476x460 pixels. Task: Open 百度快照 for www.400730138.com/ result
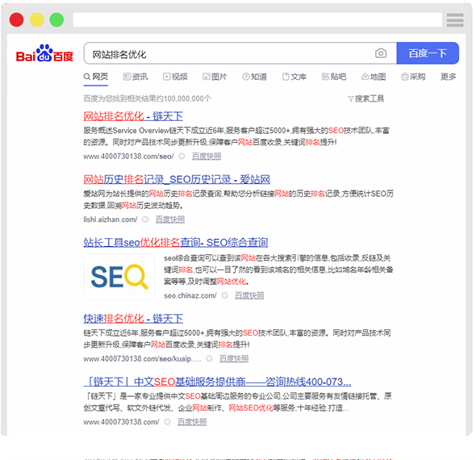[x=192, y=422]
